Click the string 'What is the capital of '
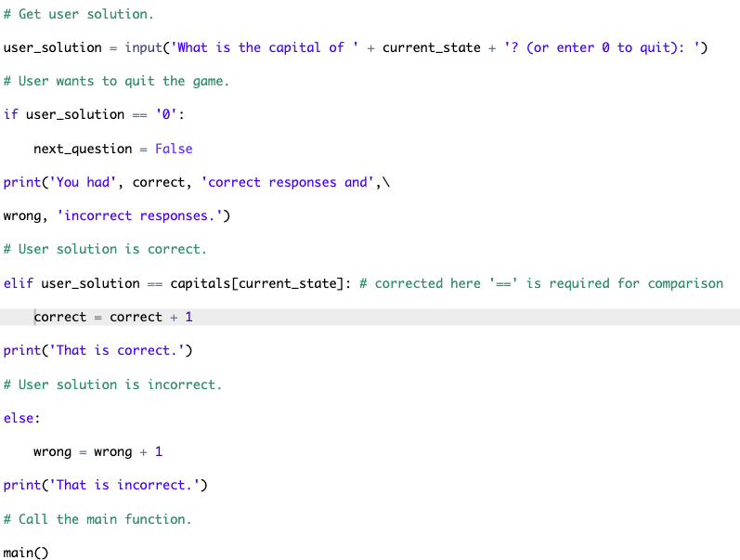Viewport: 740px width, 560px height. [x=265, y=47]
